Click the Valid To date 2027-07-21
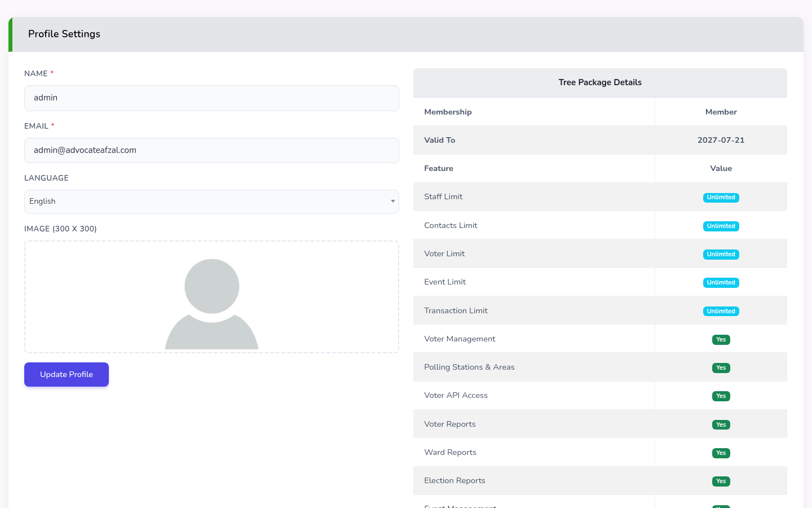812x508 pixels. coord(721,140)
